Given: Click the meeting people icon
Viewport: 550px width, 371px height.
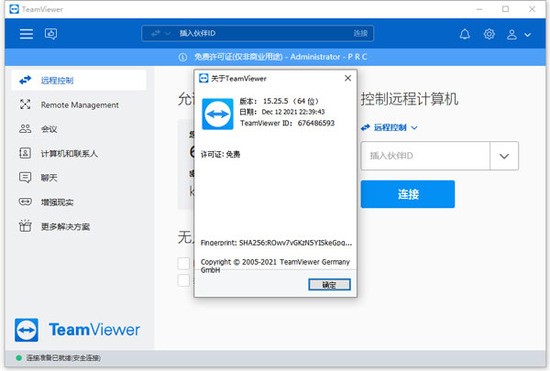Looking at the screenshot, I should 25,129.
